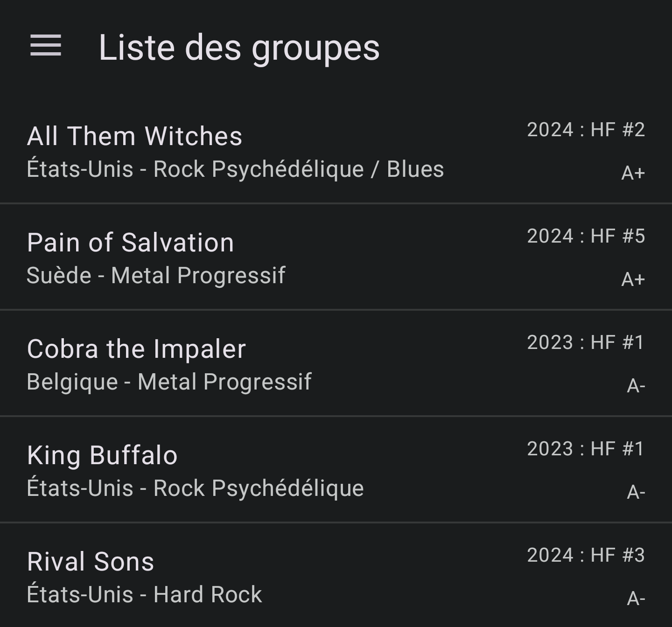Click Cobra the Impaler's "2023 : HF #1" label
The image size is (672, 627).
586,342
